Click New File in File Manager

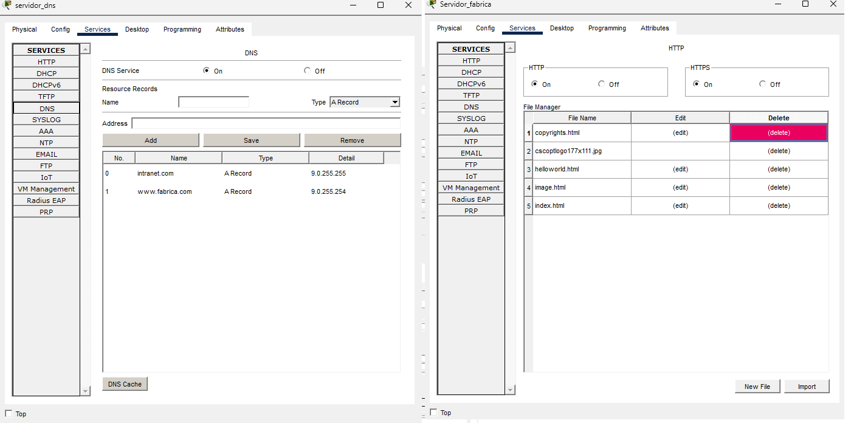click(x=757, y=387)
